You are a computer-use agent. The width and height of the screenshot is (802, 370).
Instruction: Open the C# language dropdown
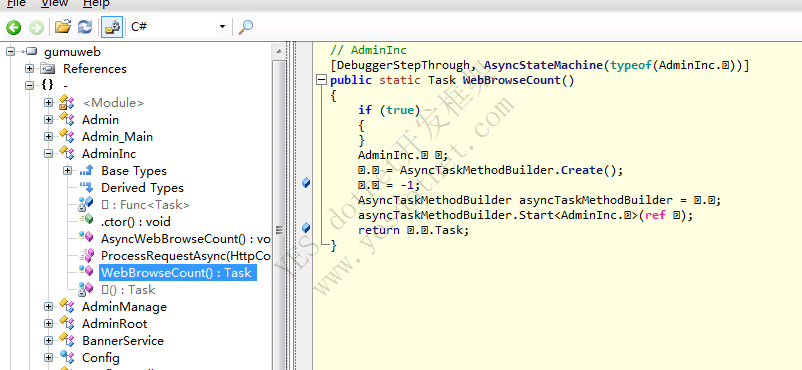coord(178,27)
